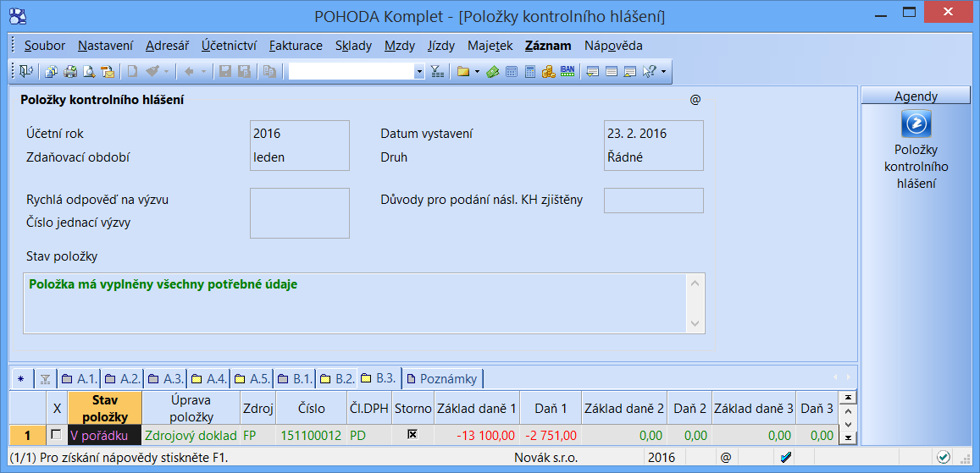The image size is (980, 473).
Task: Tick the X checkbox in row 1
Action: [57, 435]
